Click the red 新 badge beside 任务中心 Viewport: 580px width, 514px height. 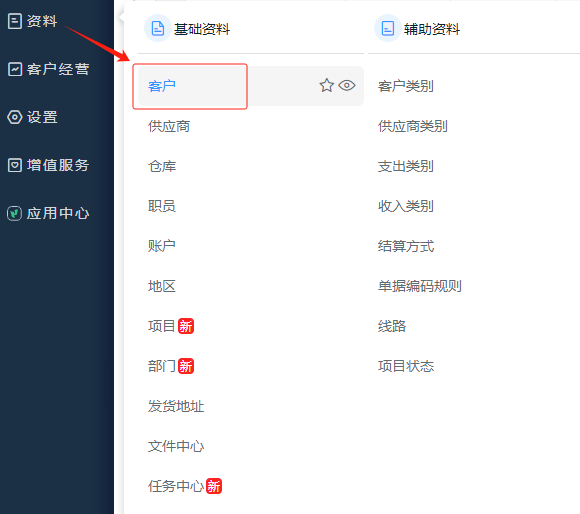click(x=214, y=486)
